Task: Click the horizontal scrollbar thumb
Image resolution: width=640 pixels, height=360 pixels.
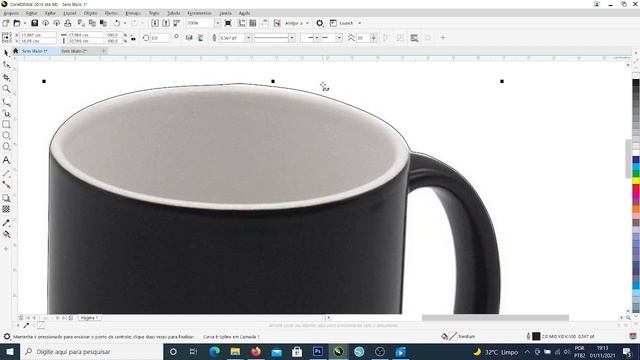Action: click(x=495, y=318)
